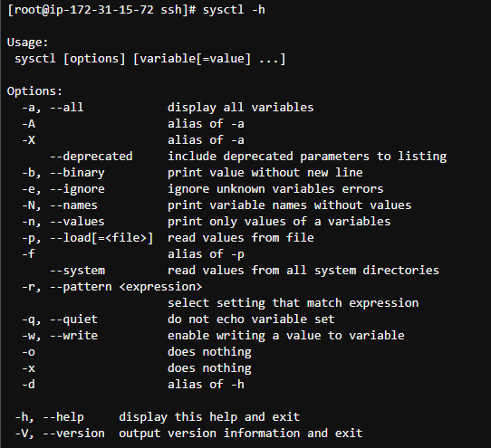Click the '-n, --values' option
Screen dimensions: 491x448
63,221
